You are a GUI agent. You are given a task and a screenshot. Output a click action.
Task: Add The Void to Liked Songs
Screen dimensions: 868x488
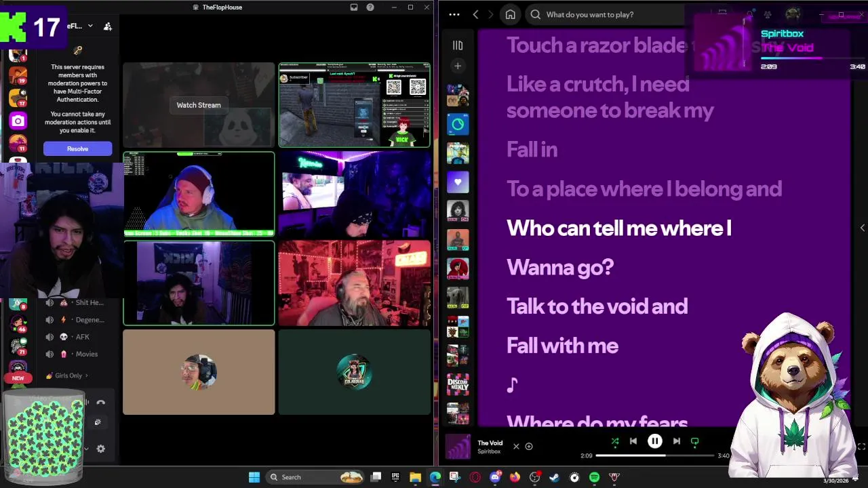pyautogui.click(x=529, y=447)
